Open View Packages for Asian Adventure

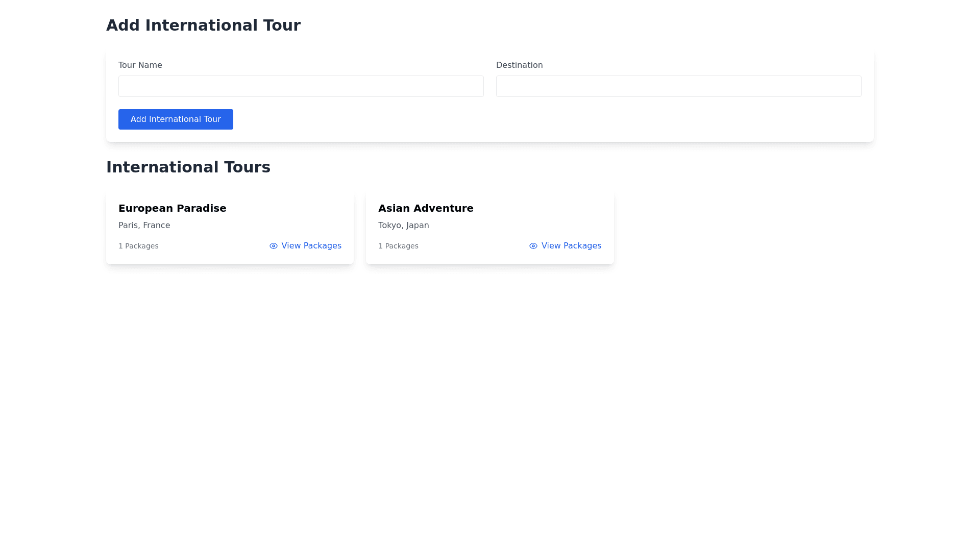click(x=571, y=246)
